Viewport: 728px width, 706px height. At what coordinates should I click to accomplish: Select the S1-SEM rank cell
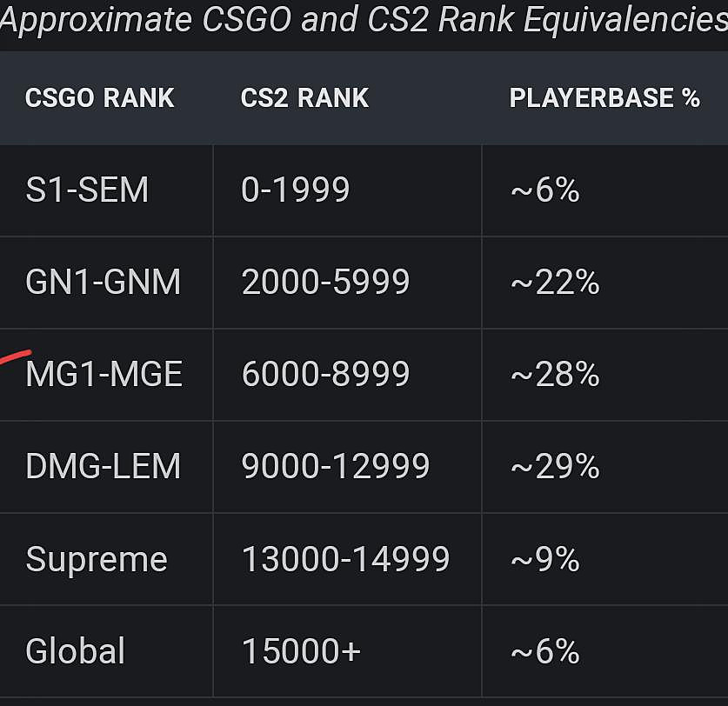(87, 190)
